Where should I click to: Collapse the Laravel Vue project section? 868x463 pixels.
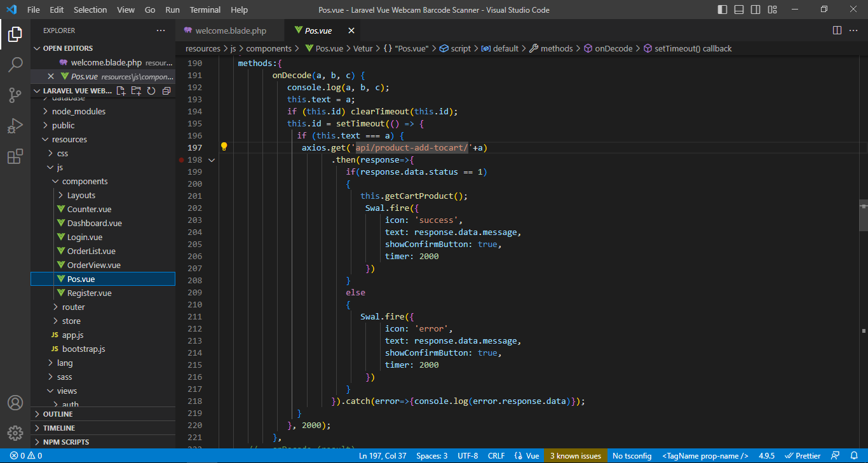click(73, 91)
